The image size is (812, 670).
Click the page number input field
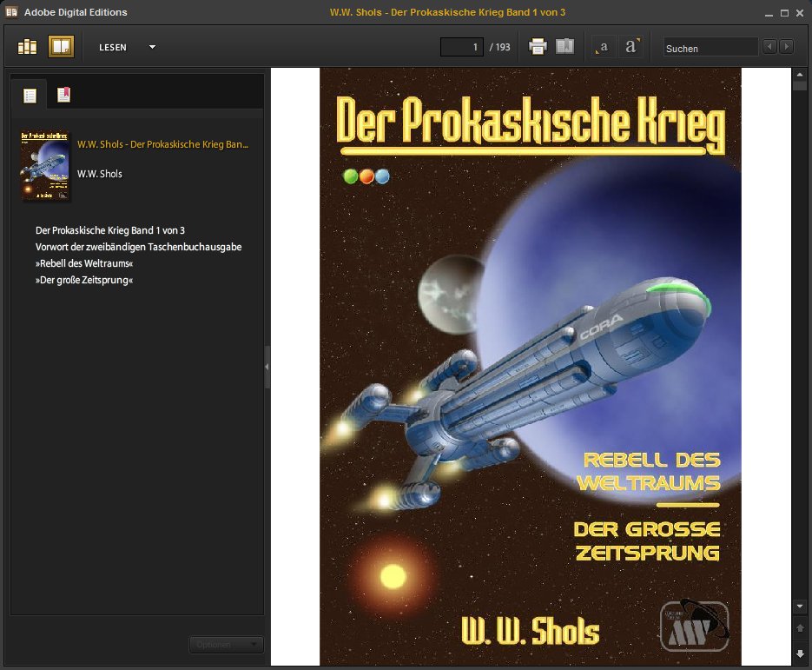pos(461,47)
